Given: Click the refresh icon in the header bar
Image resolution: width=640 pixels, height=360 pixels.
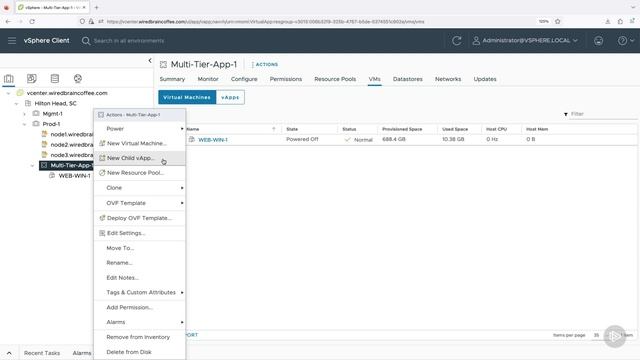Looking at the screenshot, I should click(x=456, y=40).
